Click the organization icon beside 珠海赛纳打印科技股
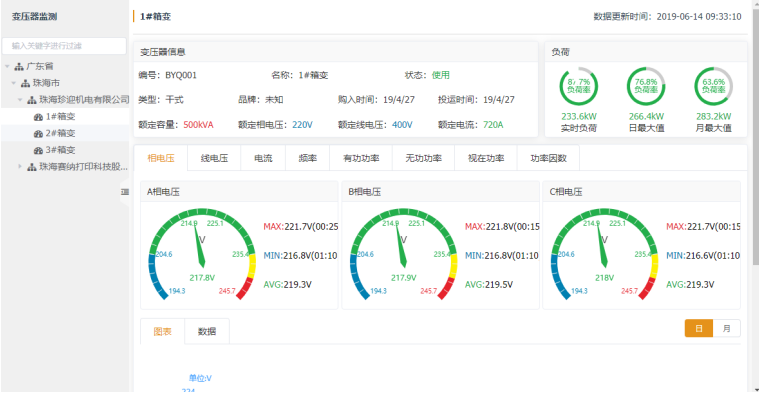Screen dimensions: 759x394 pyautogui.click(x=32, y=167)
